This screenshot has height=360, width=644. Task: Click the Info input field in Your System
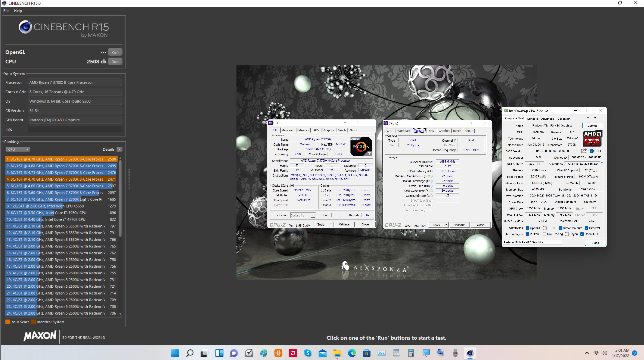[x=75, y=129]
